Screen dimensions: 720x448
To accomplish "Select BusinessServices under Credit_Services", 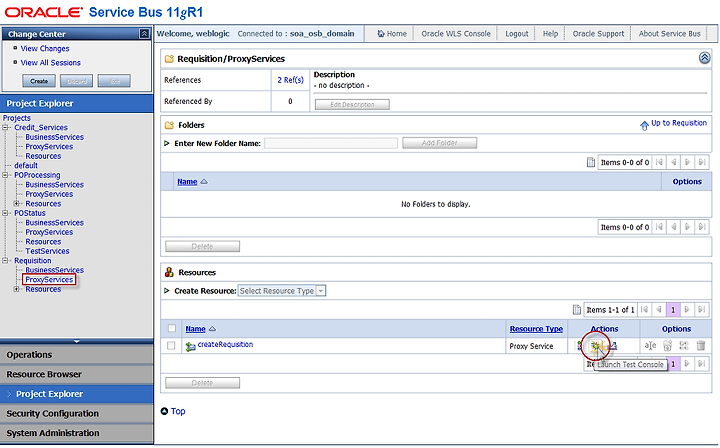I will point(55,137).
